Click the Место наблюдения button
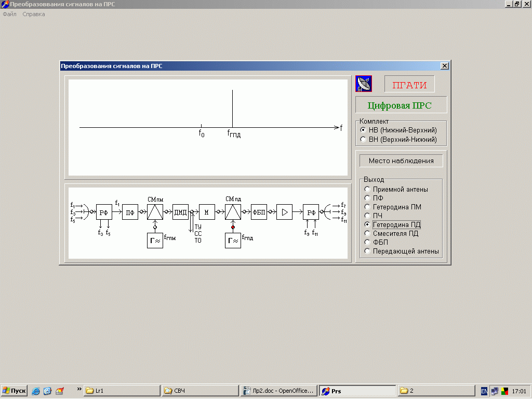This screenshot has height=399, width=532. pos(401,161)
